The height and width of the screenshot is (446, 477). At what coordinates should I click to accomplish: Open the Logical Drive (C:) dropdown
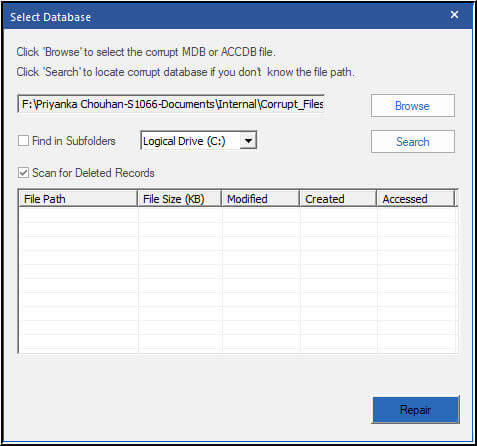pos(199,141)
